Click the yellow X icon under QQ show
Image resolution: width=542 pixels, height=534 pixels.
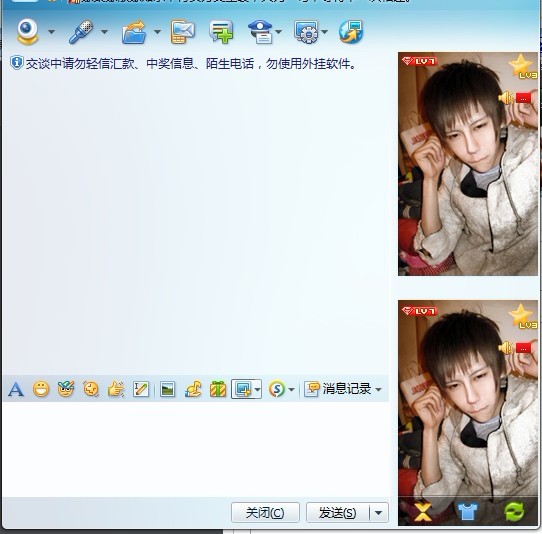point(423,512)
